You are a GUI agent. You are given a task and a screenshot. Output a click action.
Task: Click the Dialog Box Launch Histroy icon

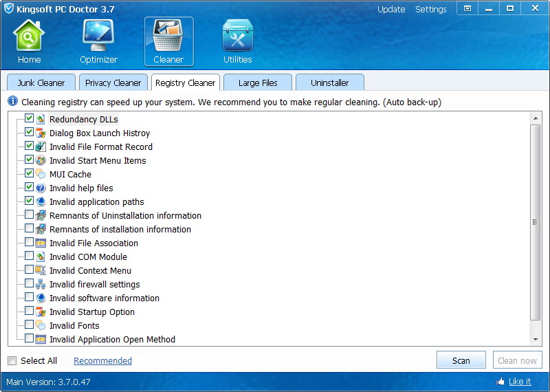[41, 133]
